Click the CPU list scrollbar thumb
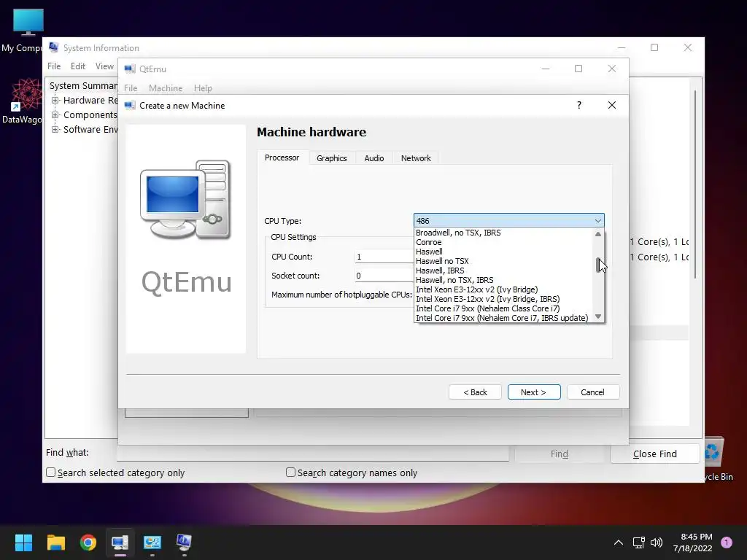Screen dimensions: 747x560 [598, 265]
